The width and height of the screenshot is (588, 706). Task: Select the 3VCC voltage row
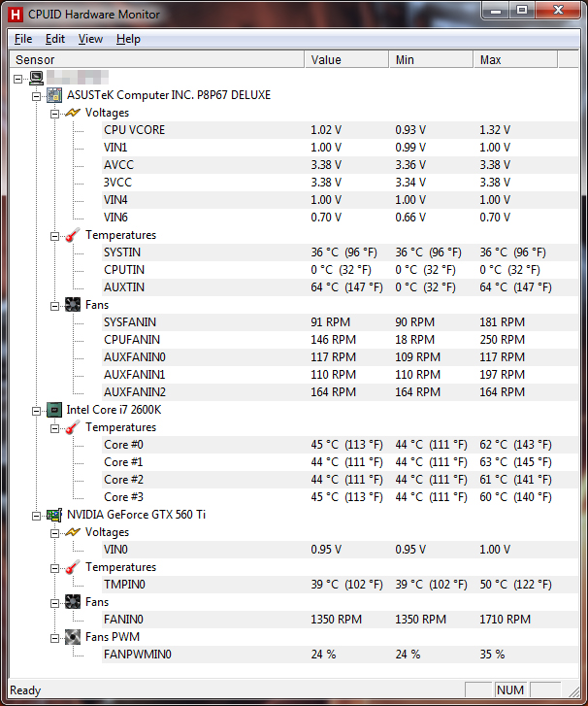[x=341, y=183]
